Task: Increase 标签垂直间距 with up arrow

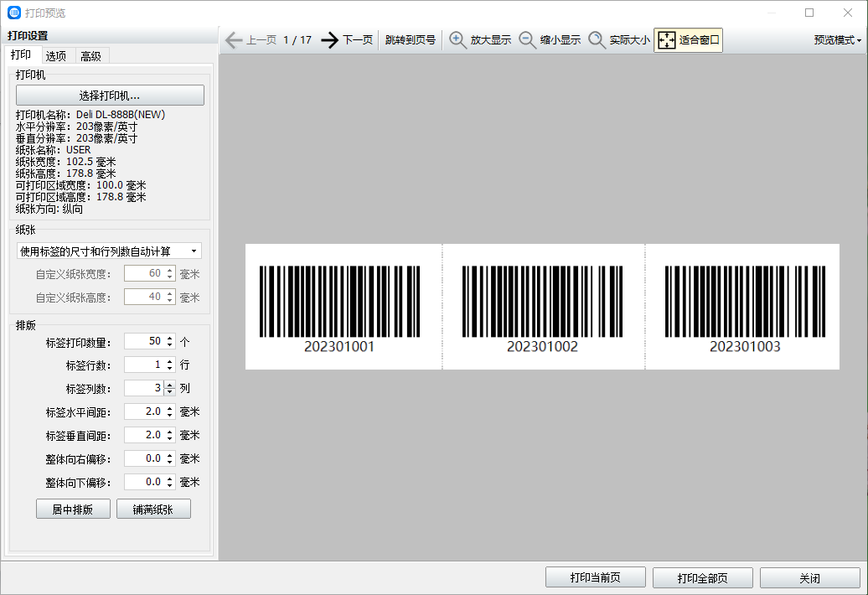Action: click(170, 432)
